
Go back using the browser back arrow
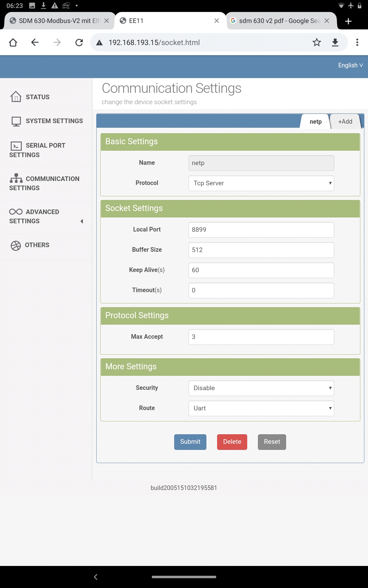35,42
